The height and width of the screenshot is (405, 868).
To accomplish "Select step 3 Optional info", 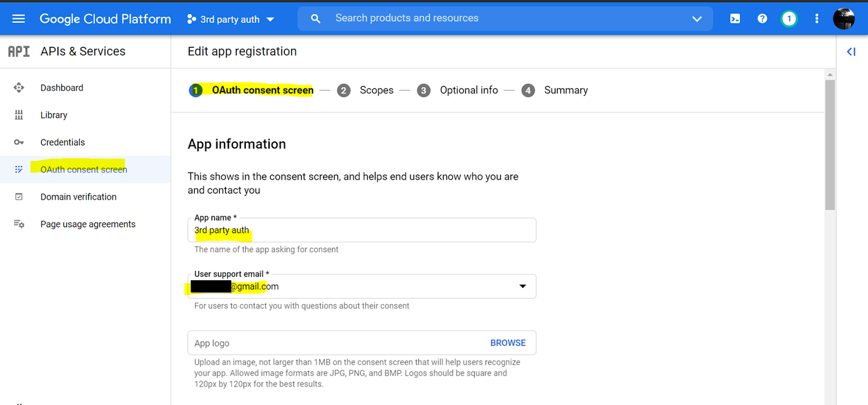I will [457, 90].
